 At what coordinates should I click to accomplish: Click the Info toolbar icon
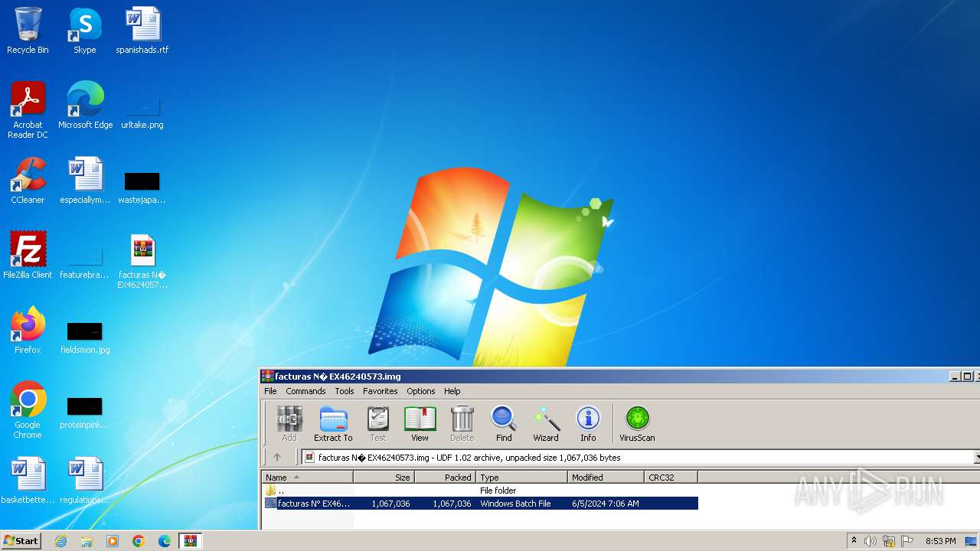click(588, 424)
